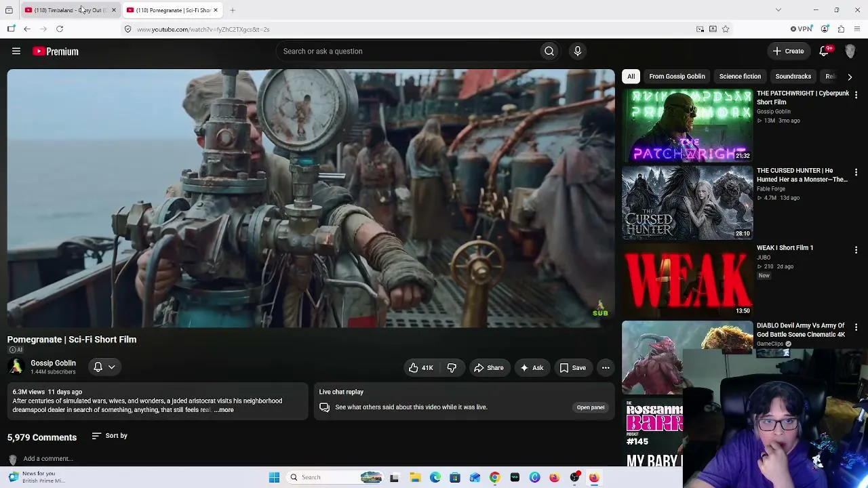Viewport: 868px width, 488px height.
Task: Reload the current page
Action: tap(60, 29)
